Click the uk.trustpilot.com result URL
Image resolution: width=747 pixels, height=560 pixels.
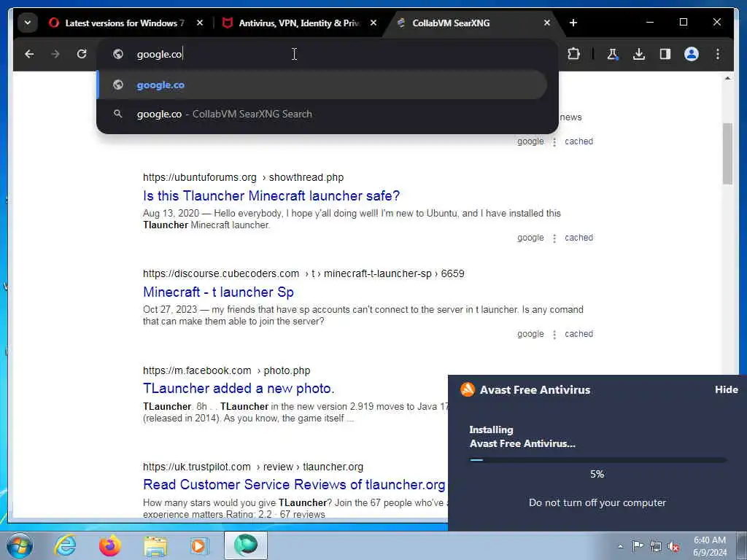253,467
